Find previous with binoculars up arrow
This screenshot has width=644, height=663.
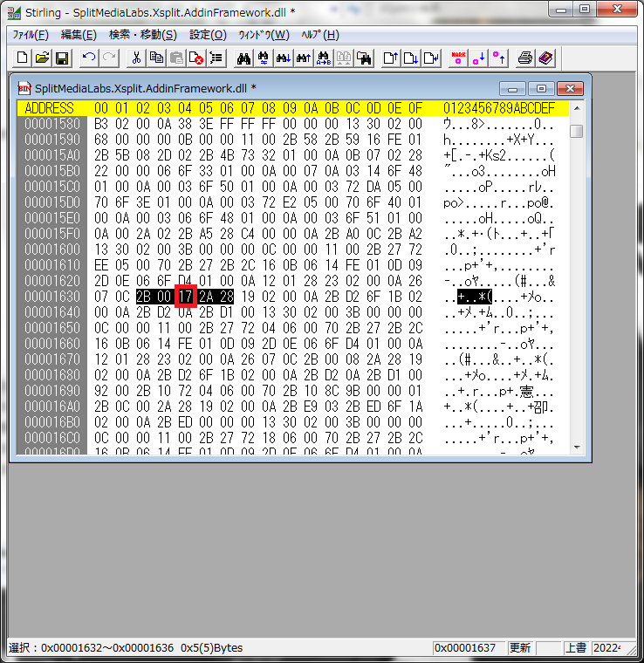303,58
